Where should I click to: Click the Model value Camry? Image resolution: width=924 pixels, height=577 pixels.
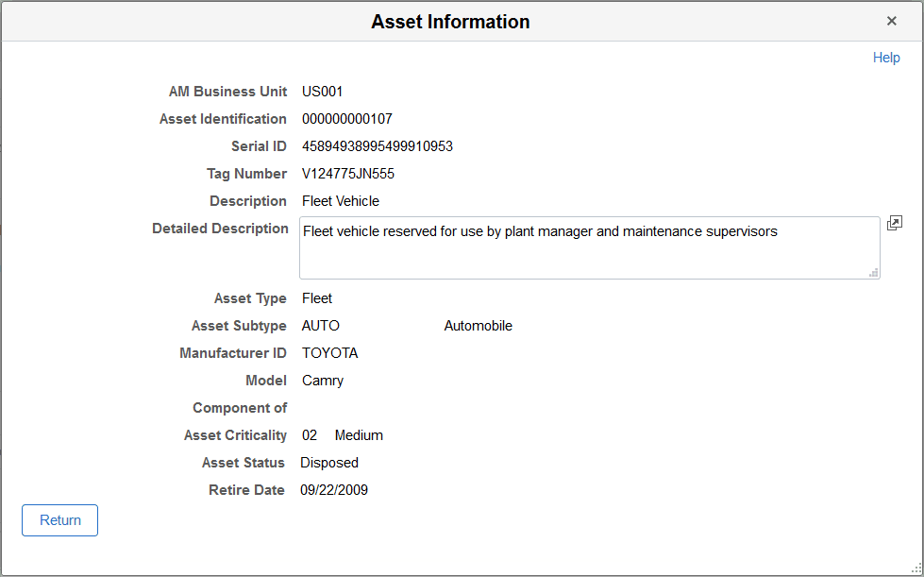tap(322, 380)
